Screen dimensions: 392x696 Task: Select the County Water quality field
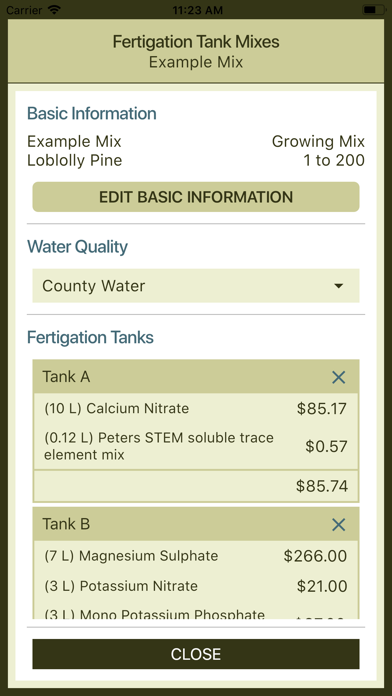[196, 285]
